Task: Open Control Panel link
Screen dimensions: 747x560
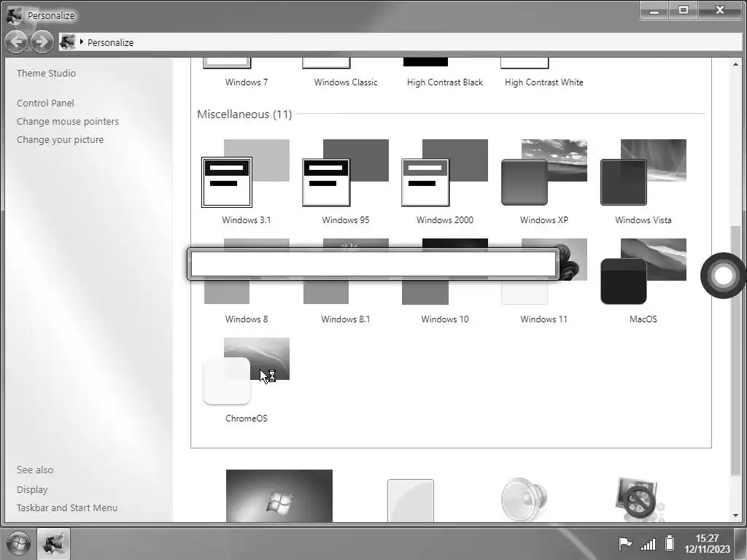Action: tap(45, 103)
